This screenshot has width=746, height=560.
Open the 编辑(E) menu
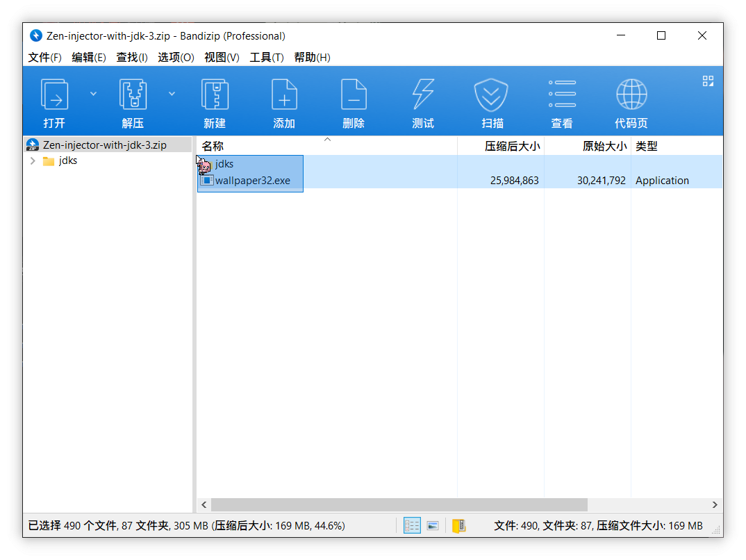(89, 58)
